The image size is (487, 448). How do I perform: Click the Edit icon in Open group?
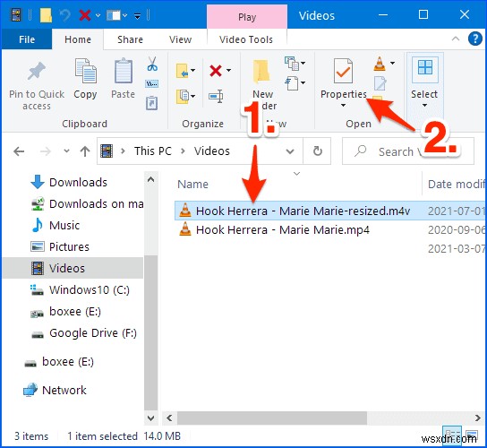click(x=380, y=83)
